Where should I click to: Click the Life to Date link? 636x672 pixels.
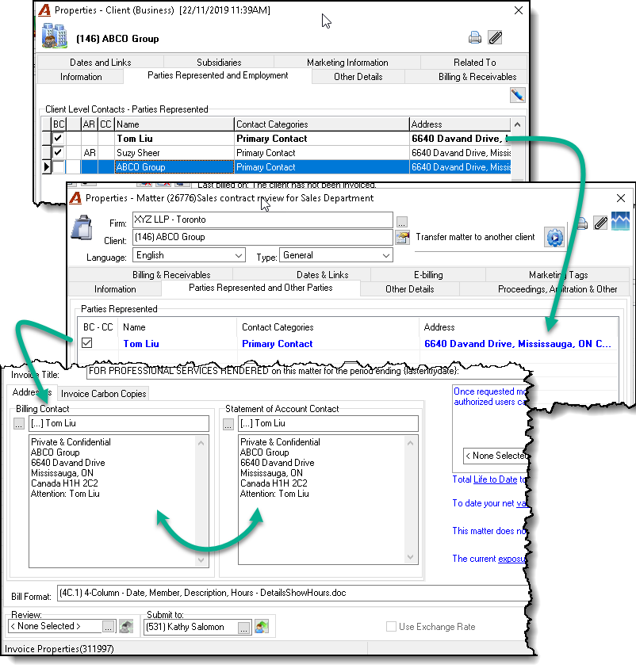point(496,479)
